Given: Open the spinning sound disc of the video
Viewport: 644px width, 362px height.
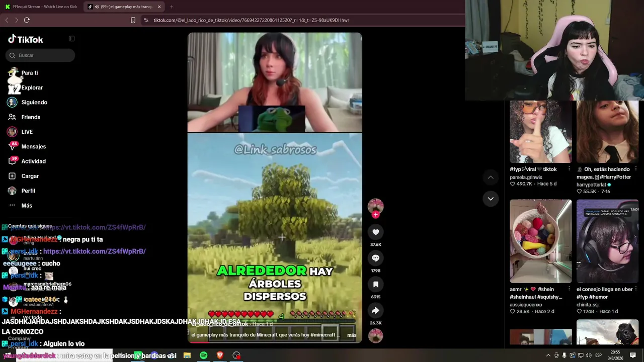Looking at the screenshot, I should click(375, 335).
